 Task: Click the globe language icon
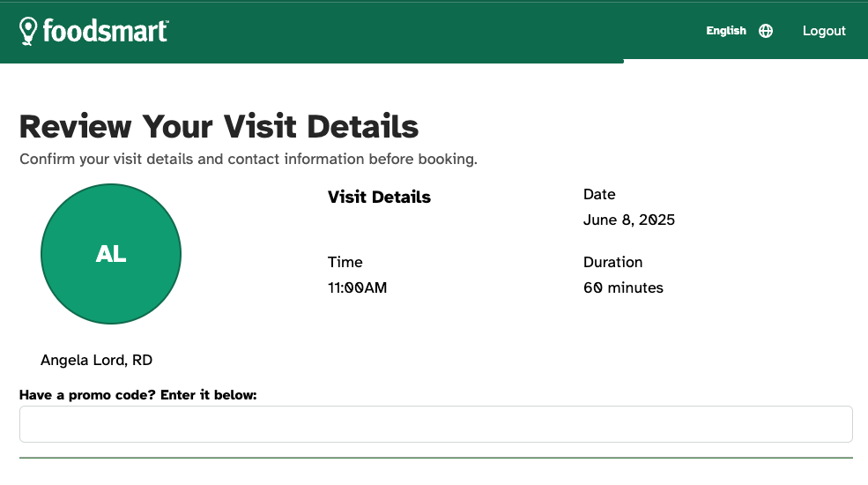coord(766,31)
